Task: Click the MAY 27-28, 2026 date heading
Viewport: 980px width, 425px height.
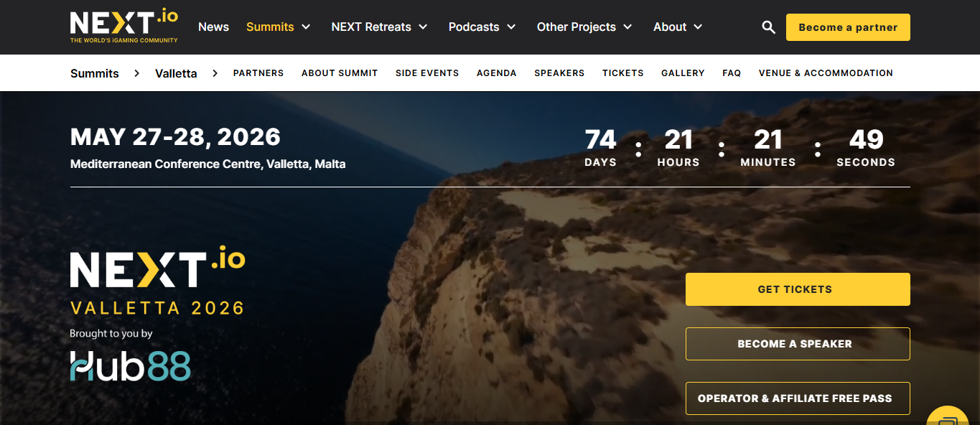Action: coord(175,136)
